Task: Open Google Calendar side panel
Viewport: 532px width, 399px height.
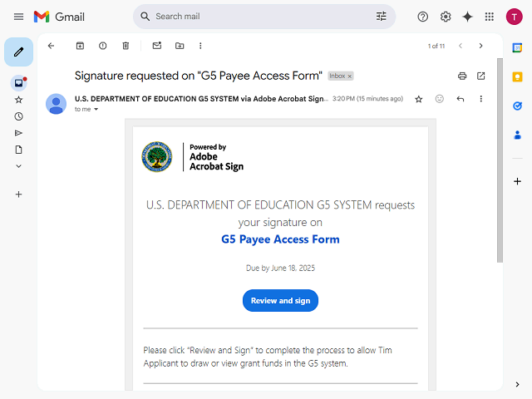Action: coord(517,48)
